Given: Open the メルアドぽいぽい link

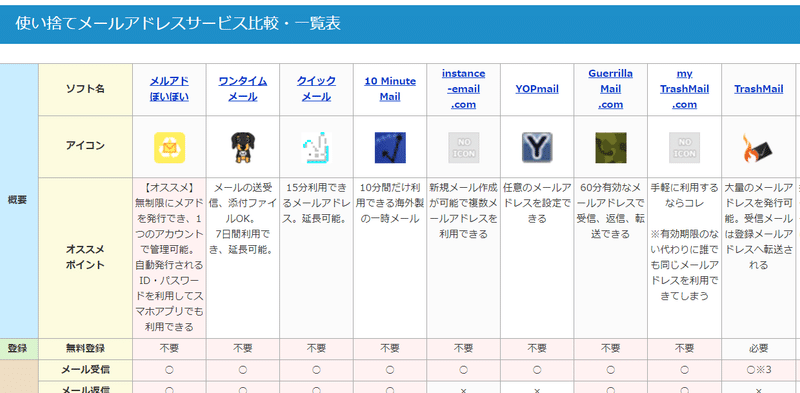Looking at the screenshot, I should click(x=169, y=89).
